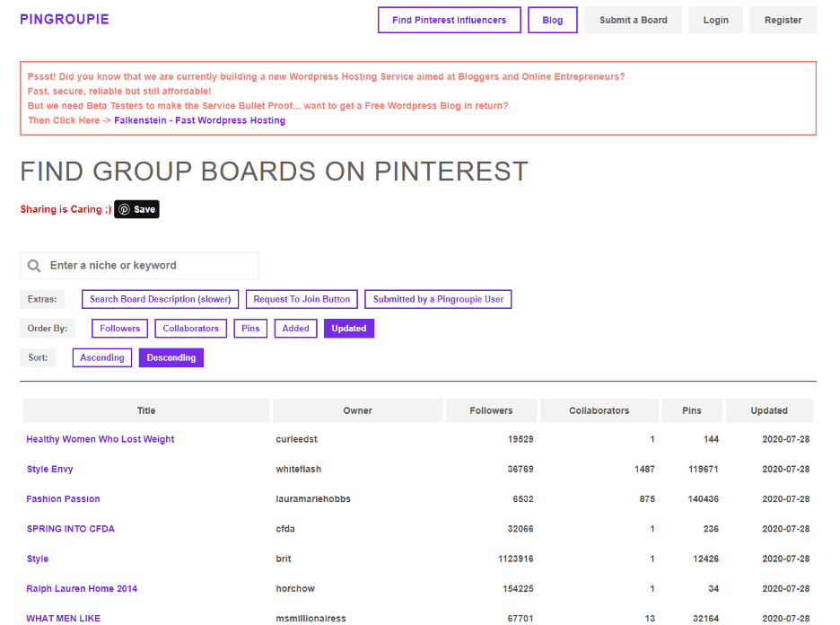840x625 pixels.
Task: Click the Submit a Board button
Action: point(633,19)
